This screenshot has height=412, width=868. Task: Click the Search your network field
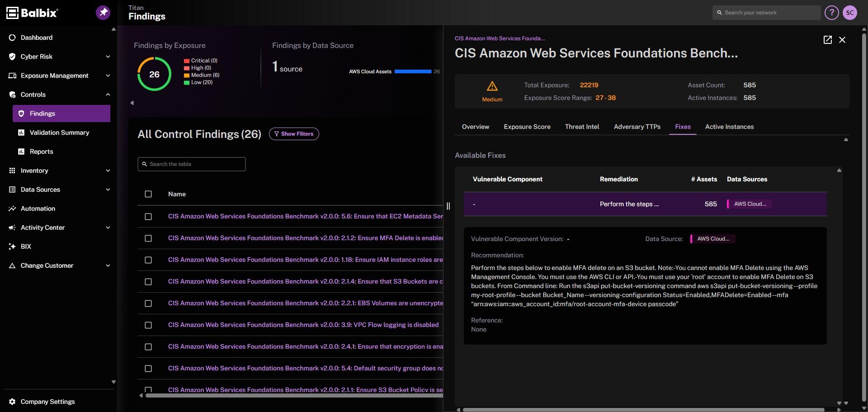click(767, 13)
